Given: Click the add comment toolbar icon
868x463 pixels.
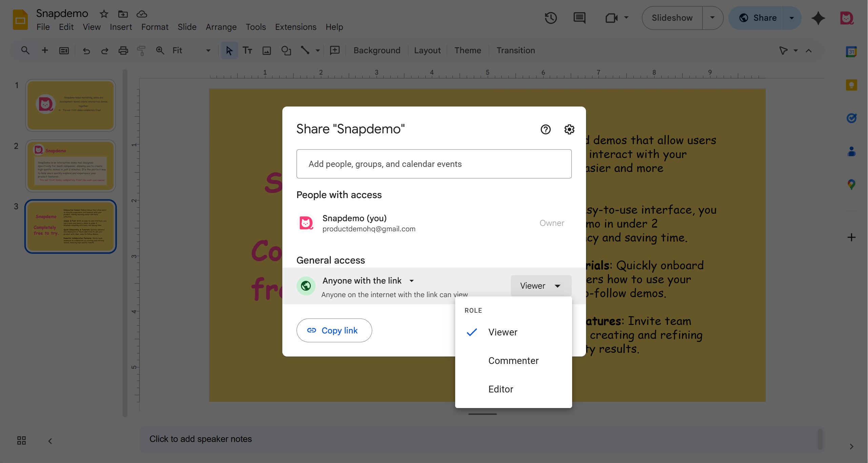Looking at the screenshot, I should click(335, 51).
